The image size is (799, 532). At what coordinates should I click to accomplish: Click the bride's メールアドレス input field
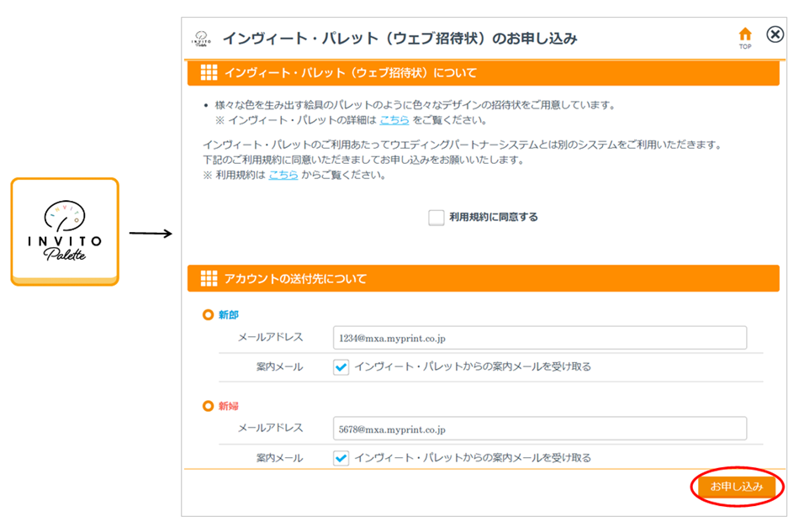point(538,429)
